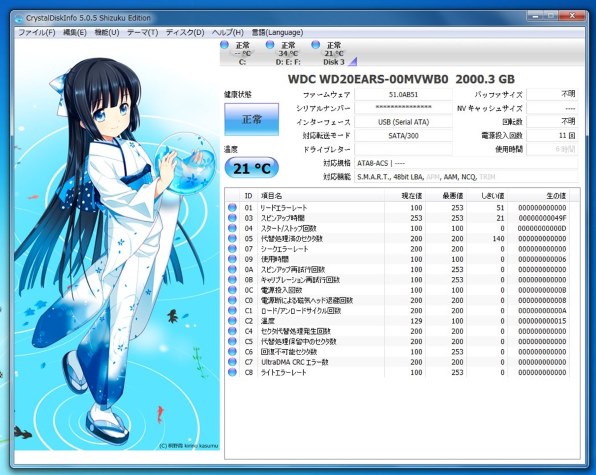Image resolution: width=596 pixels, height=475 pixels.
Task: Open the 機能(U) menu
Action: [x=107, y=33]
